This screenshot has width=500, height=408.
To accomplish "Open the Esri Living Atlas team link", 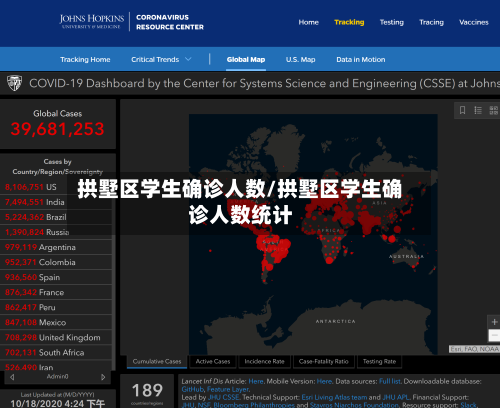I will click(334, 397).
